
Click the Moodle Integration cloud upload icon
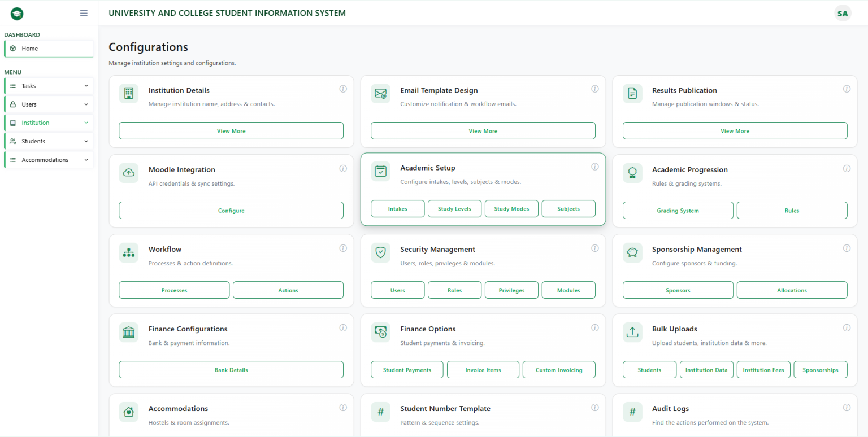coord(129,173)
